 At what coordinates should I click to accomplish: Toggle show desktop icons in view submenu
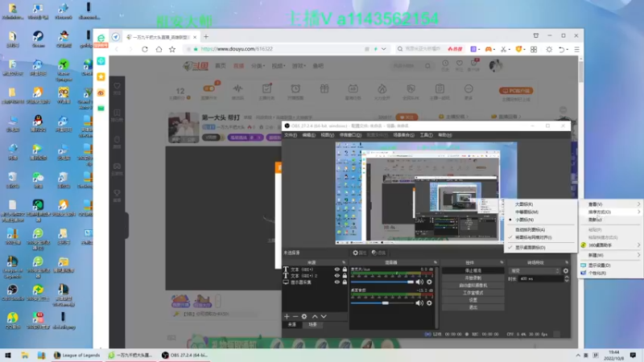tap(530, 248)
